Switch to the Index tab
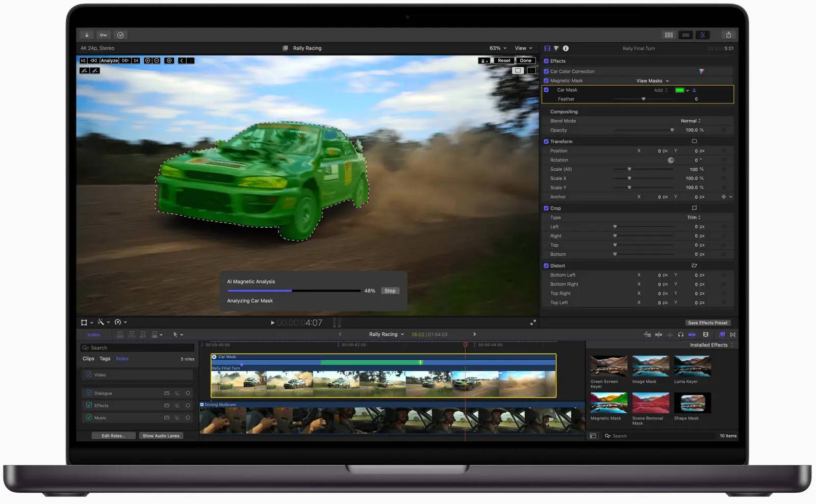Viewport: 816px width, 504px height. (94, 335)
